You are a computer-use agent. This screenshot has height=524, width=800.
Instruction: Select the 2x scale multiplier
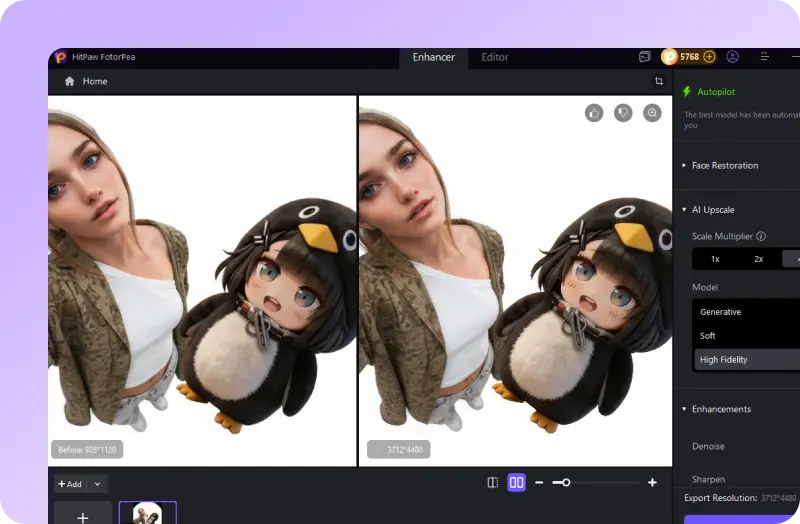click(759, 259)
